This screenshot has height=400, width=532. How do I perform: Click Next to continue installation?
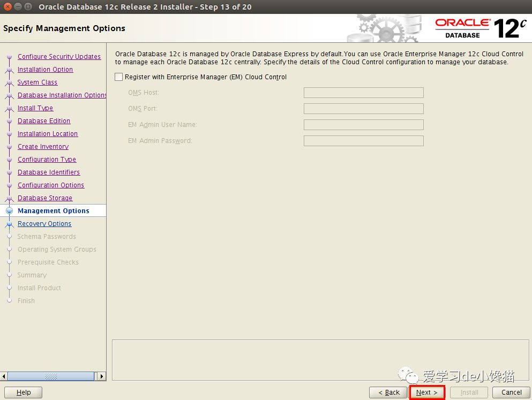[427, 392]
